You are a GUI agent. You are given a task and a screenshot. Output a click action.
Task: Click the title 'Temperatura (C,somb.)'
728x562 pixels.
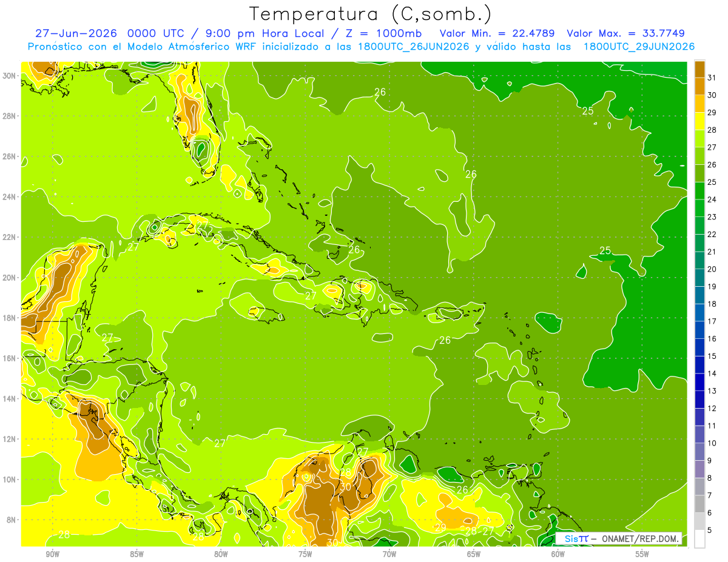pos(370,13)
